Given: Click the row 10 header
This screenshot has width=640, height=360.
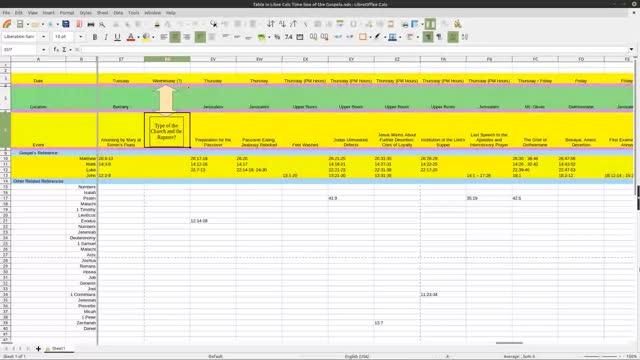Looking at the screenshot, I should (5, 158).
